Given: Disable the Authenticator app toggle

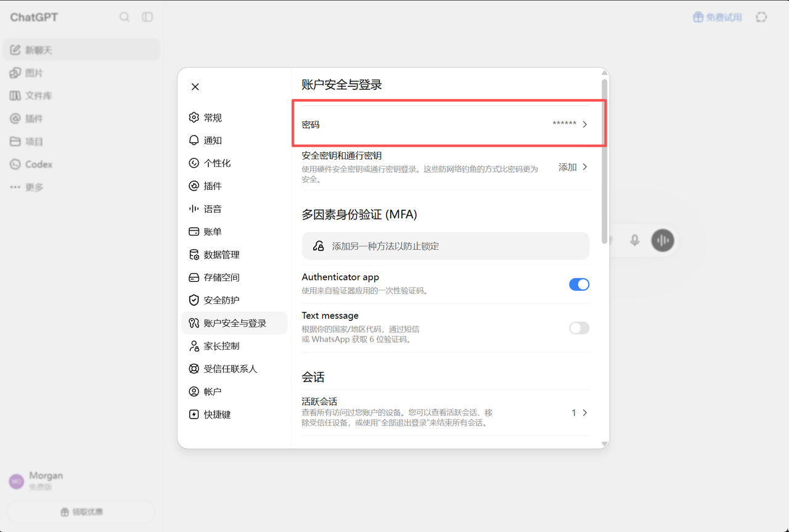Looking at the screenshot, I should click(579, 284).
